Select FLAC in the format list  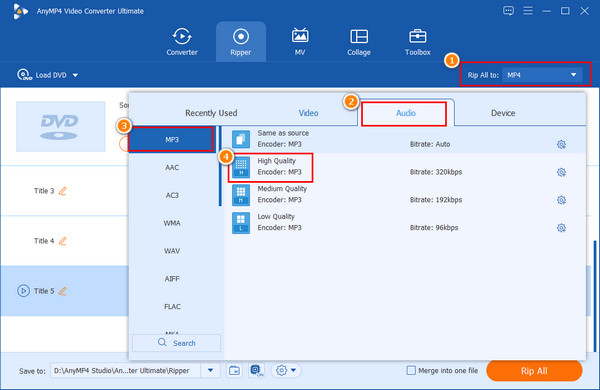click(x=172, y=307)
